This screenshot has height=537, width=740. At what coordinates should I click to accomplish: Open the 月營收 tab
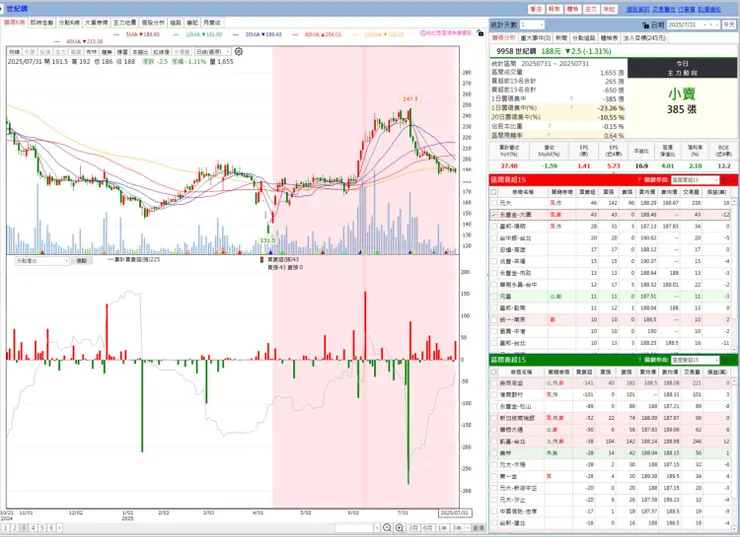[212, 23]
